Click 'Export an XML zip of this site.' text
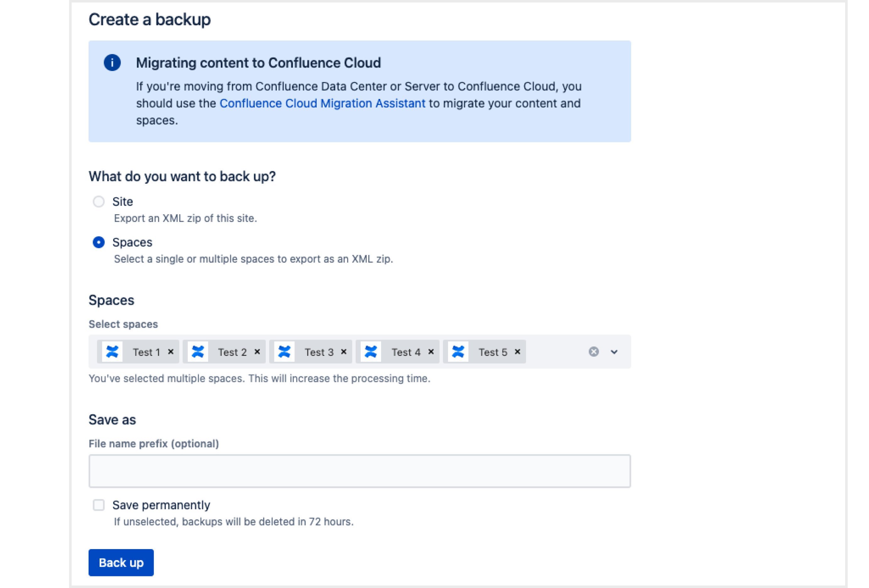The image size is (869, 588). [185, 218]
